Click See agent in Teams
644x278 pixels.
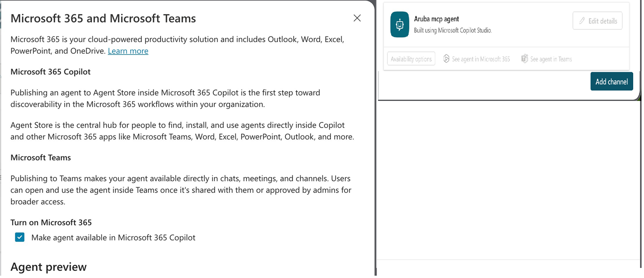tap(547, 59)
